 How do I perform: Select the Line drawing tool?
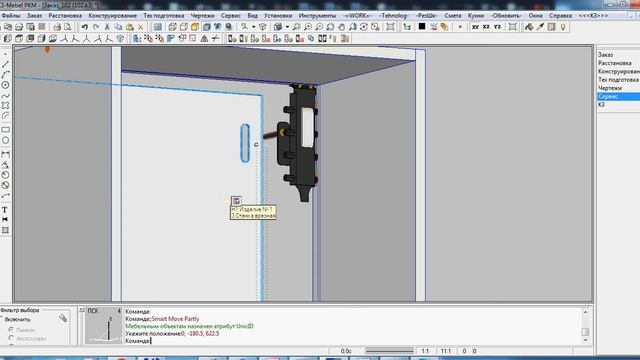(x=5, y=64)
